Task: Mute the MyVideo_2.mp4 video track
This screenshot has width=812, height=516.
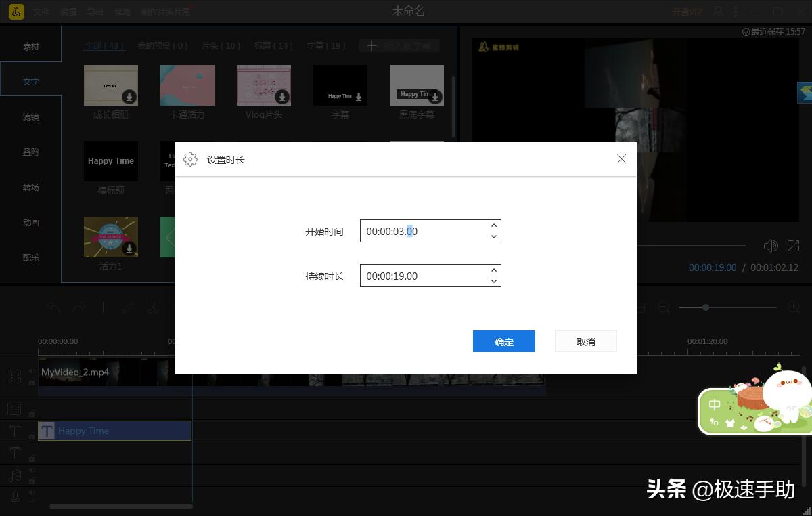Action: [32, 372]
